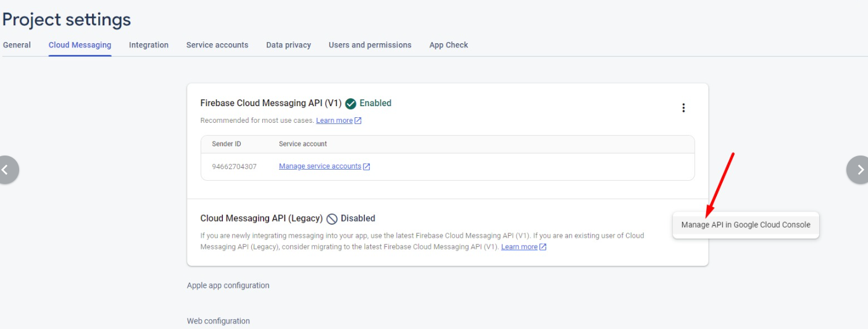This screenshot has height=329, width=868.
Task: Click external-link icon after the V1 Learn more
Action: (x=358, y=121)
